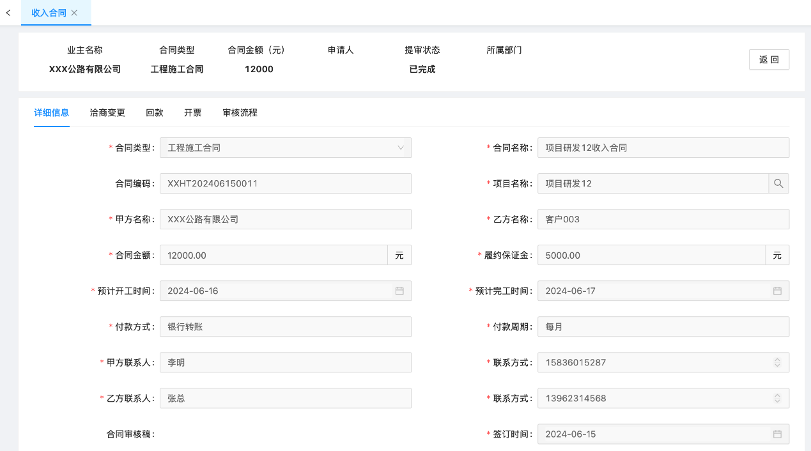Click the 付款方式 input field
The width and height of the screenshot is (811, 451).
[286, 327]
